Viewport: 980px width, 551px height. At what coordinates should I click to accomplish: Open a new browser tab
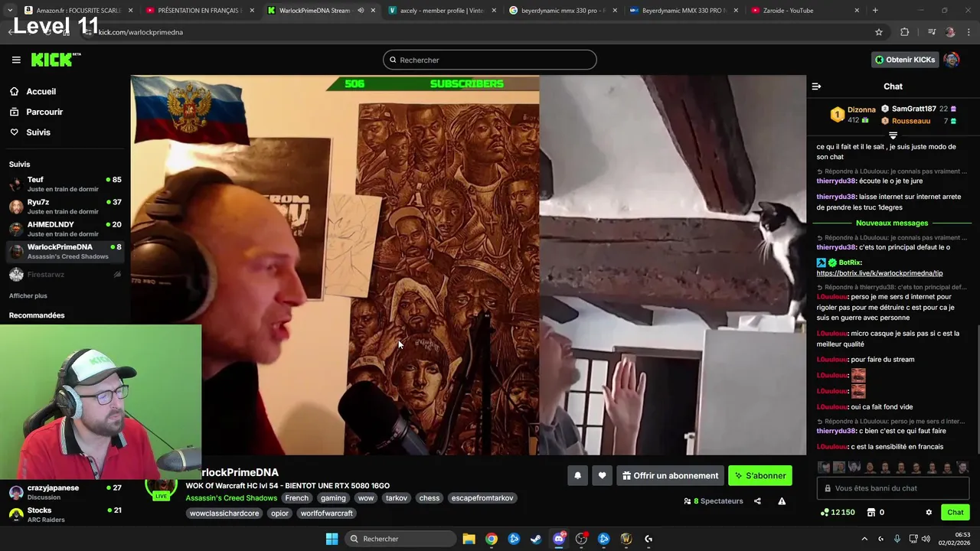click(x=875, y=11)
